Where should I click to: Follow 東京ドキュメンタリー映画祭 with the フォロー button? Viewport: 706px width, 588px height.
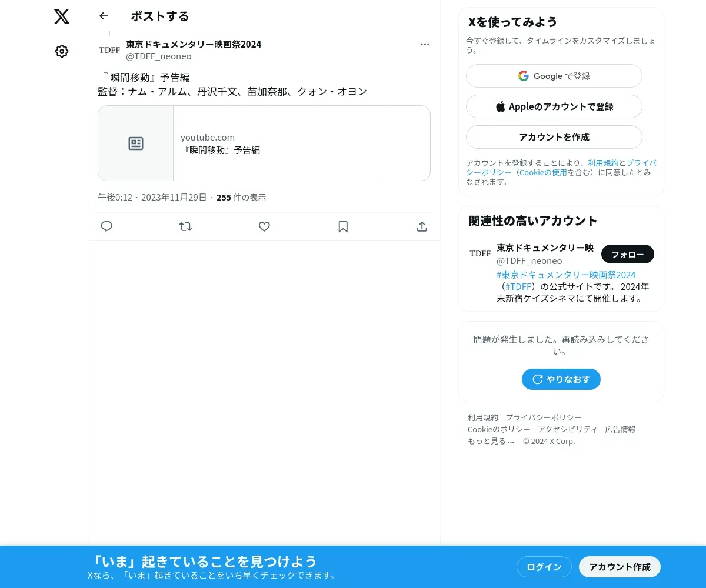pos(628,255)
